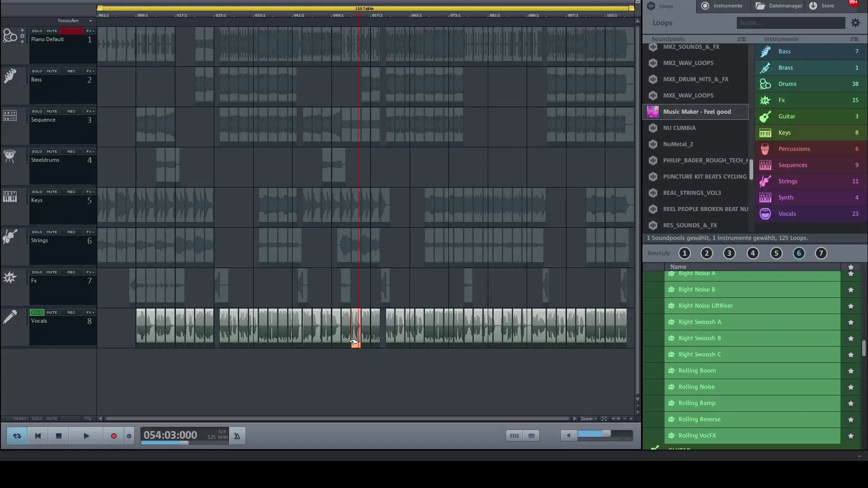The width and height of the screenshot is (868, 488).
Task: Select the Rolling VocFX loop
Action: pyautogui.click(x=752, y=436)
